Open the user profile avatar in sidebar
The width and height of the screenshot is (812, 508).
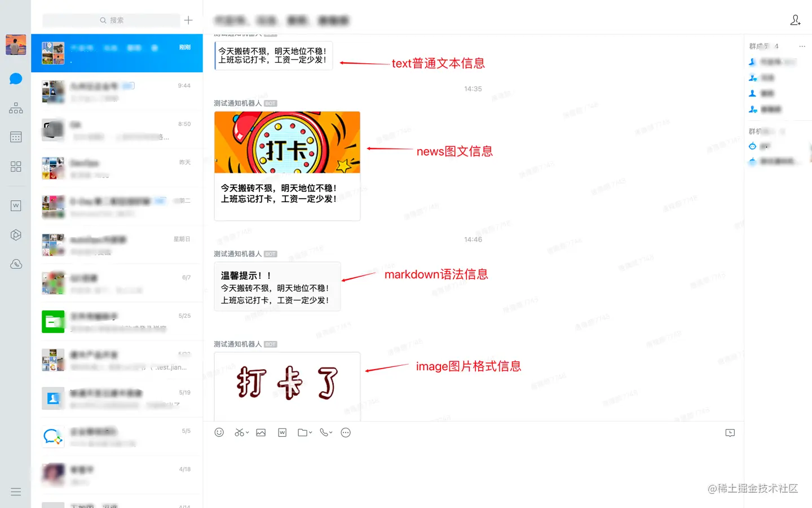(16, 45)
